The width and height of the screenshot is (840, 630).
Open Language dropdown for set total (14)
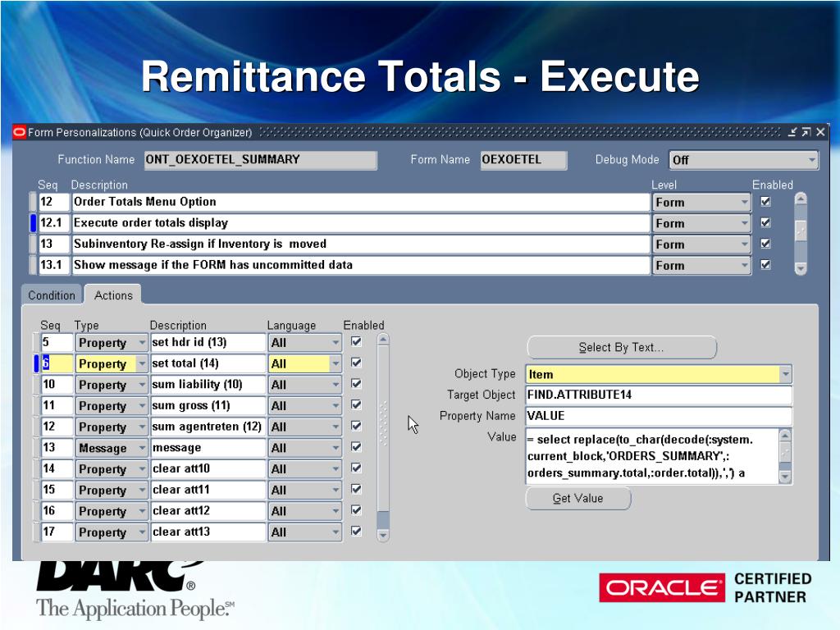(336, 363)
